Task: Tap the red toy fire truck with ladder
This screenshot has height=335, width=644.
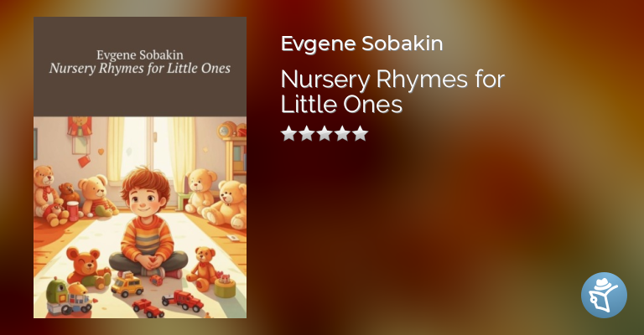Action: (183, 301)
